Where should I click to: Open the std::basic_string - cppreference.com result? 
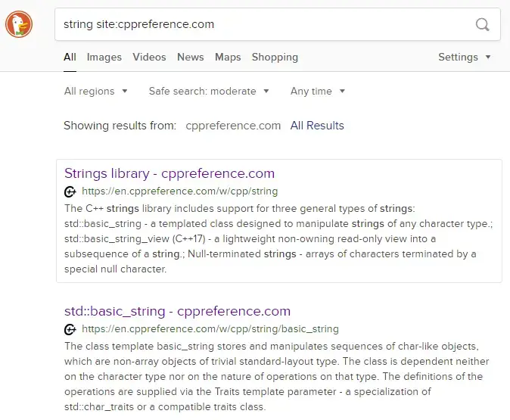tap(177, 311)
